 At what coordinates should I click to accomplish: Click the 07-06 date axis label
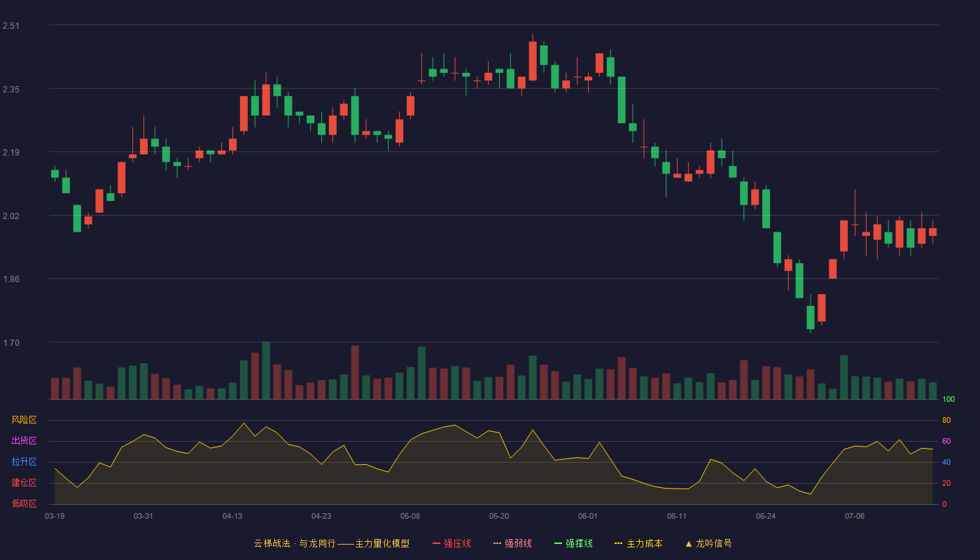(855, 516)
